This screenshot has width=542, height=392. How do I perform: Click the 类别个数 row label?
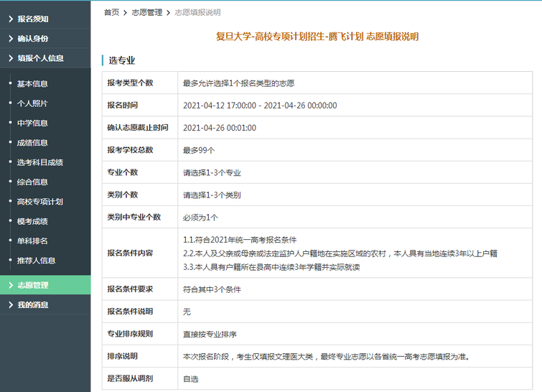tap(122, 195)
